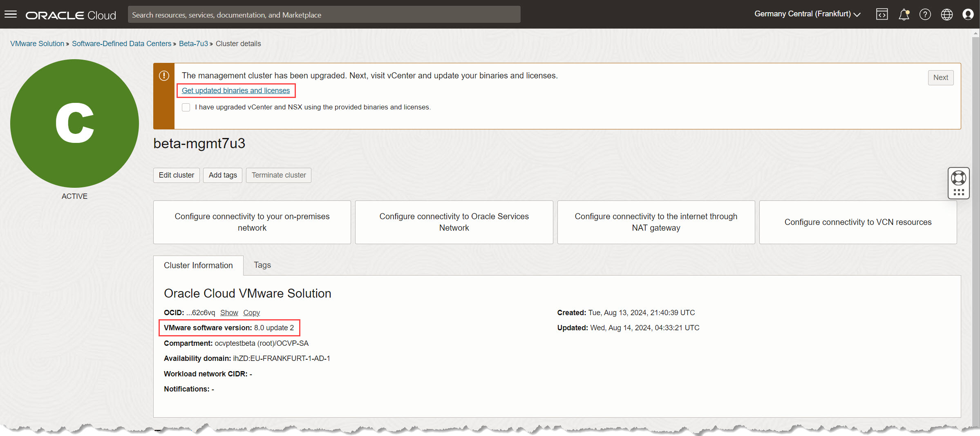This screenshot has width=980, height=436.
Task: Configure connectivity to your on-premises network
Action: [x=252, y=222]
